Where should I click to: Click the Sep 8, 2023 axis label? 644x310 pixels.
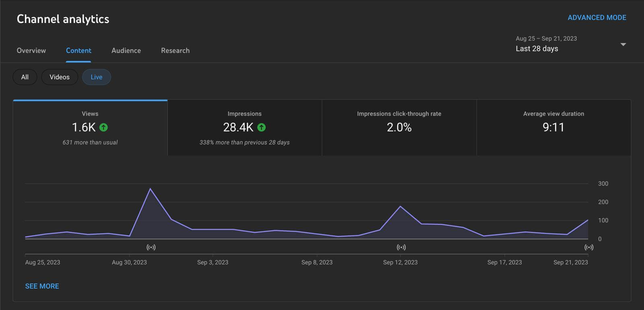point(317,262)
